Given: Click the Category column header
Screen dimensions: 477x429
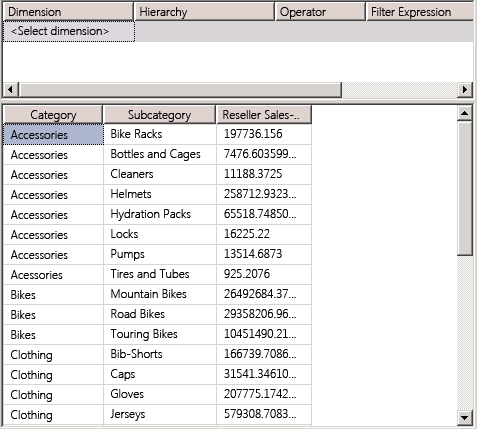Looking at the screenshot, I should [53, 115].
